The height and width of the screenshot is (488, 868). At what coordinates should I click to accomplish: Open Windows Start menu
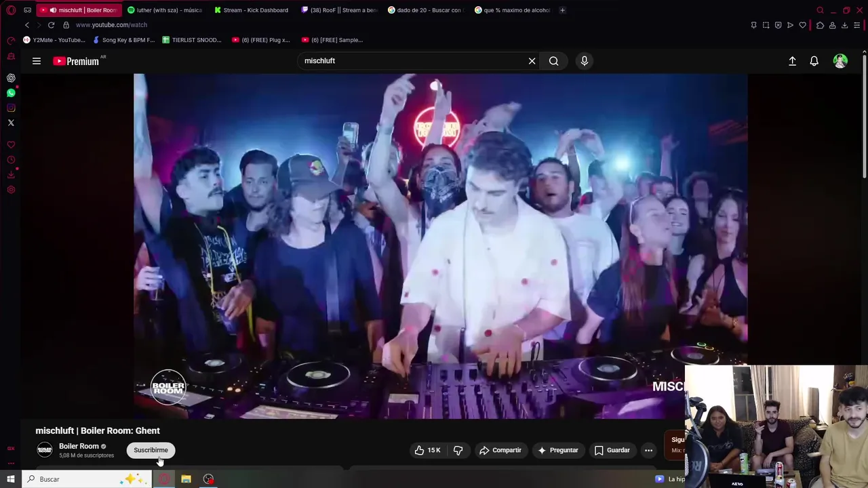pyautogui.click(x=11, y=479)
